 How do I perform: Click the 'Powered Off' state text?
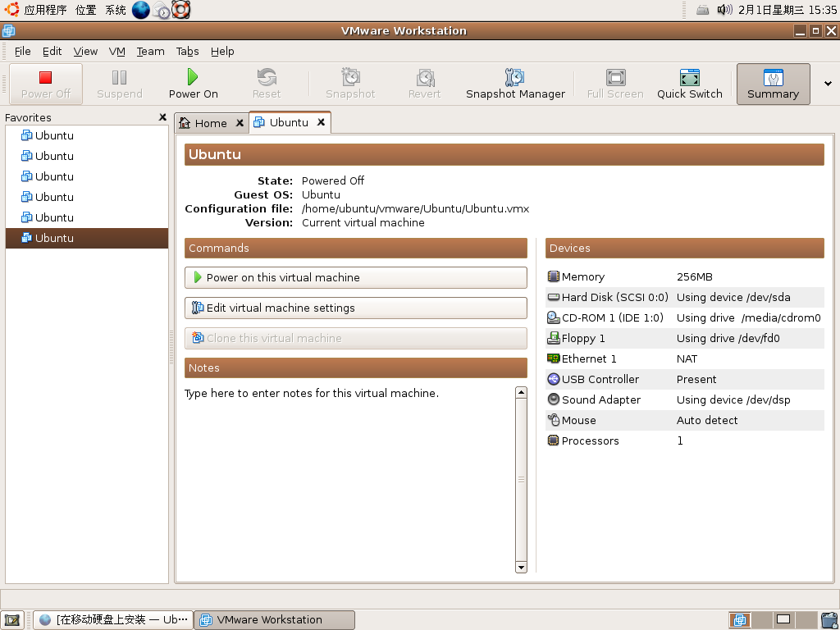(x=333, y=180)
